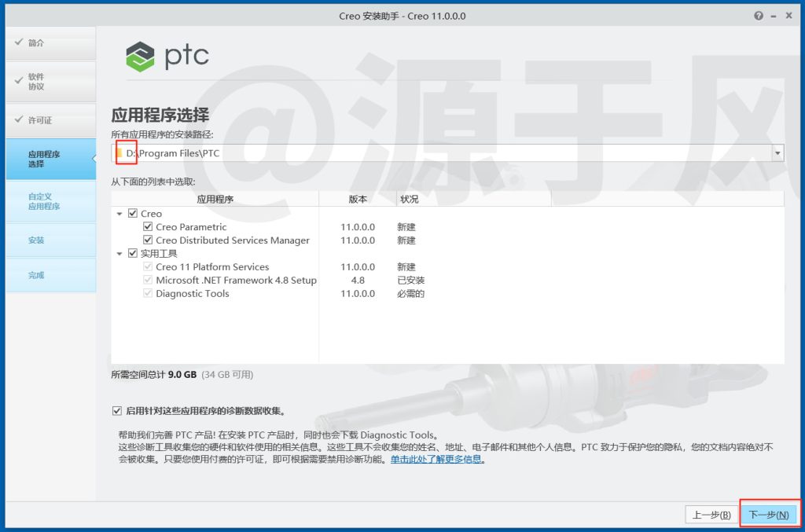
Task: Go to the 简介 step
Action: 51,42
